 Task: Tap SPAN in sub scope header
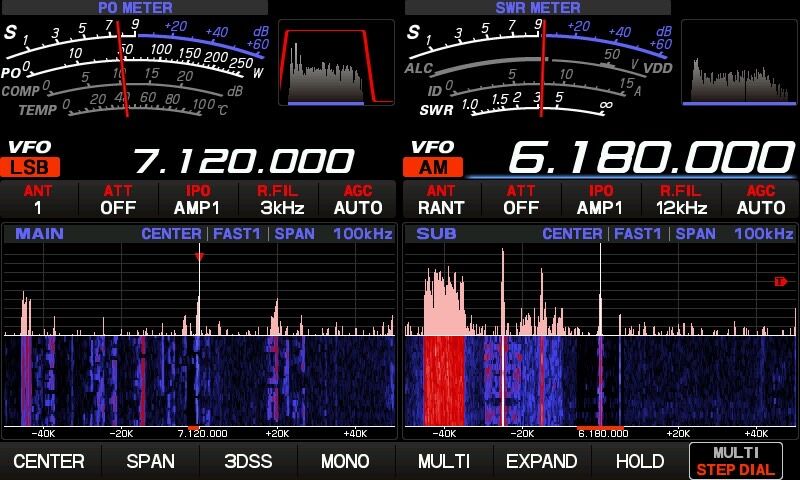click(x=695, y=234)
